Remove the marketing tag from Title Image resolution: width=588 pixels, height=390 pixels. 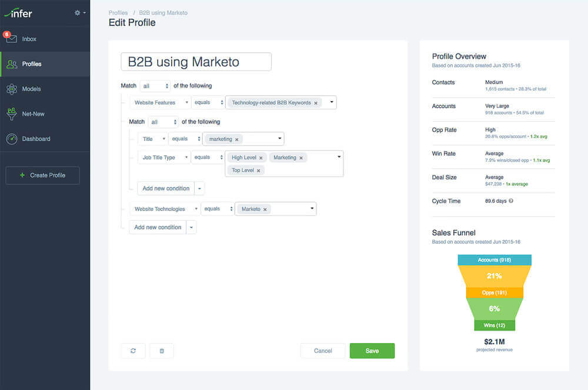[236, 139]
